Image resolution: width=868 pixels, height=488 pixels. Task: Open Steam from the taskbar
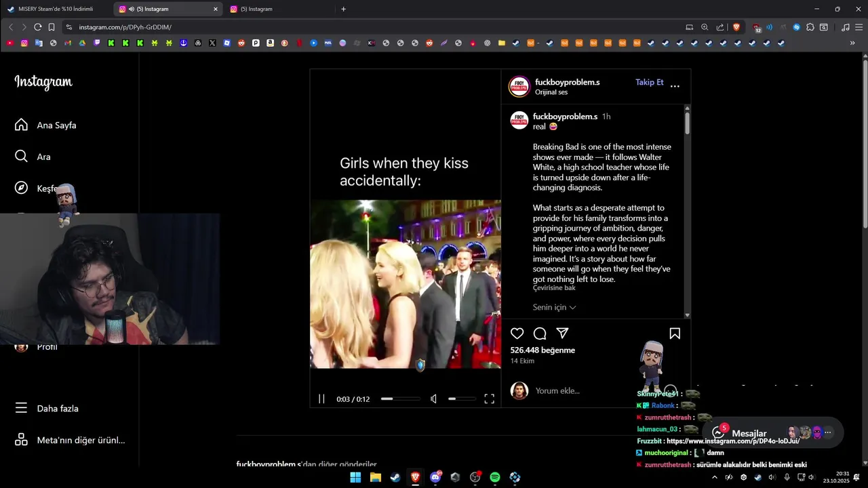pos(395,477)
